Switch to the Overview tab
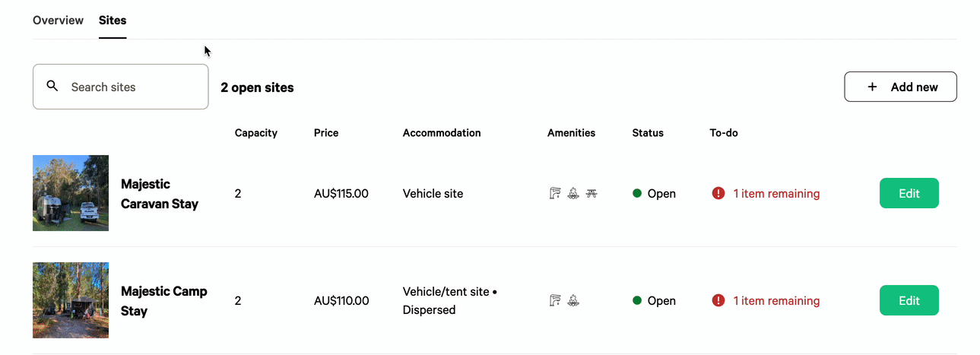The width and height of the screenshot is (980, 355). pyautogui.click(x=58, y=21)
